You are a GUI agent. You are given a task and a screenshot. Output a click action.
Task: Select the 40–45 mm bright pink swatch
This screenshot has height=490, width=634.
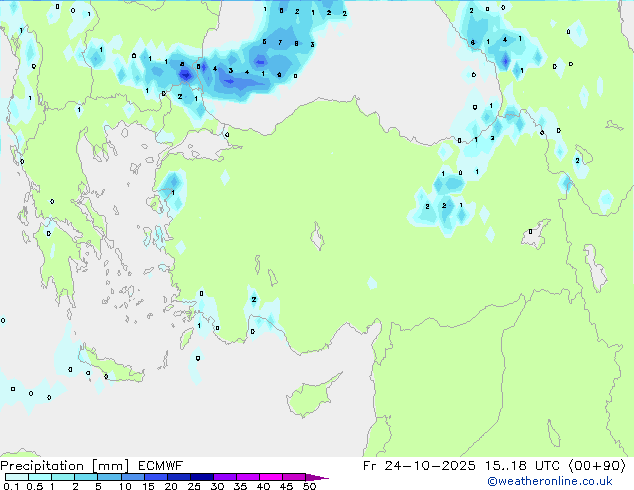[x=271, y=477]
